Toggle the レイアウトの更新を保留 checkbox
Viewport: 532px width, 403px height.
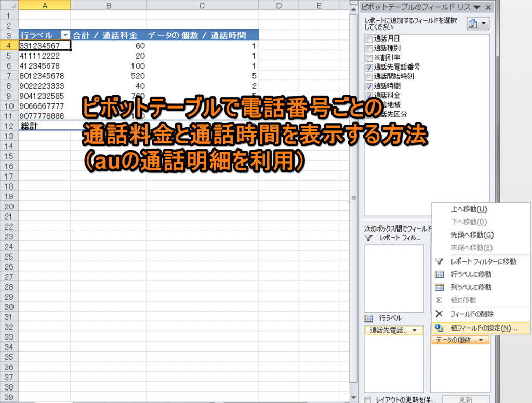coord(368,400)
